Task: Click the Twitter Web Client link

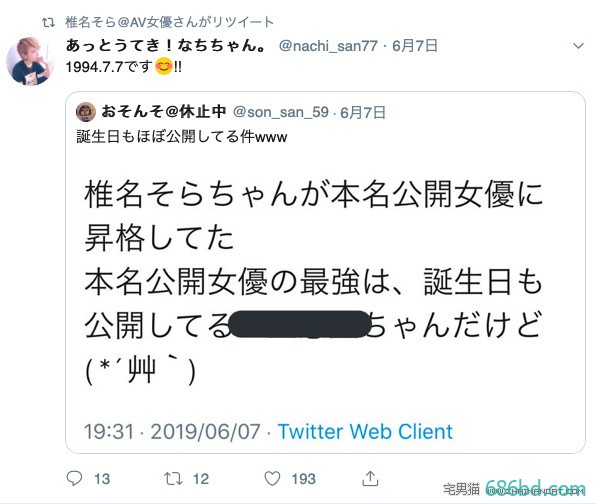Action: click(x=365, y=431)
